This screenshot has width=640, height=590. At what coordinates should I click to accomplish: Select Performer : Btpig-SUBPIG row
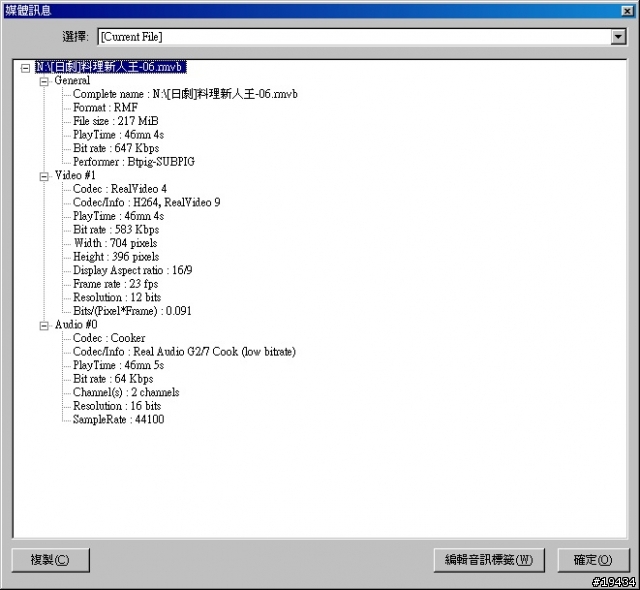pos(134,162)
